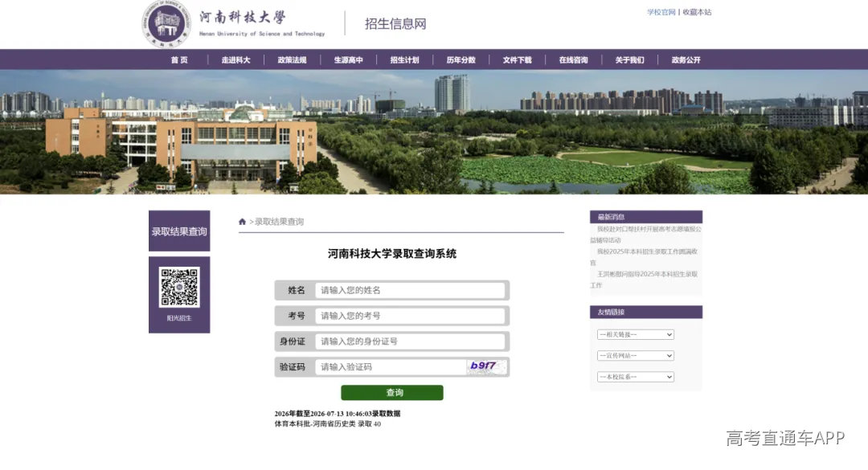Open news 我校2025年本科招生录取工作圆满收官
This screenshot has width=868, height=470.
tap(645, 257)
